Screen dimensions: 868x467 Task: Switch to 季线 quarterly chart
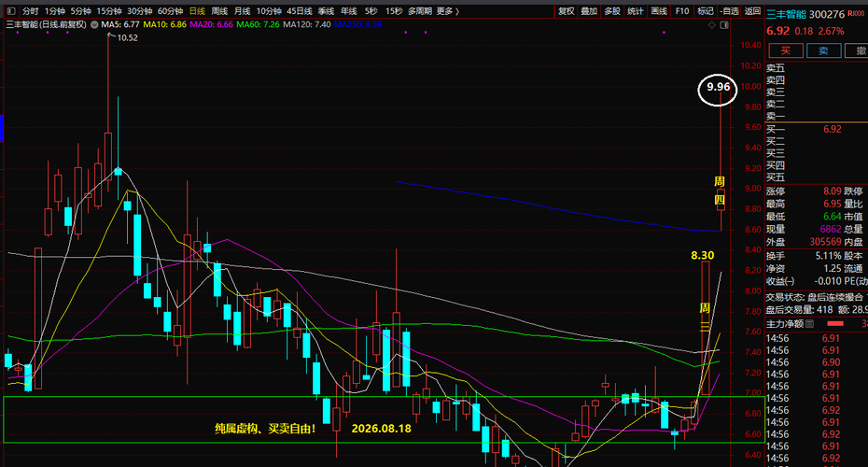(326, 11)
